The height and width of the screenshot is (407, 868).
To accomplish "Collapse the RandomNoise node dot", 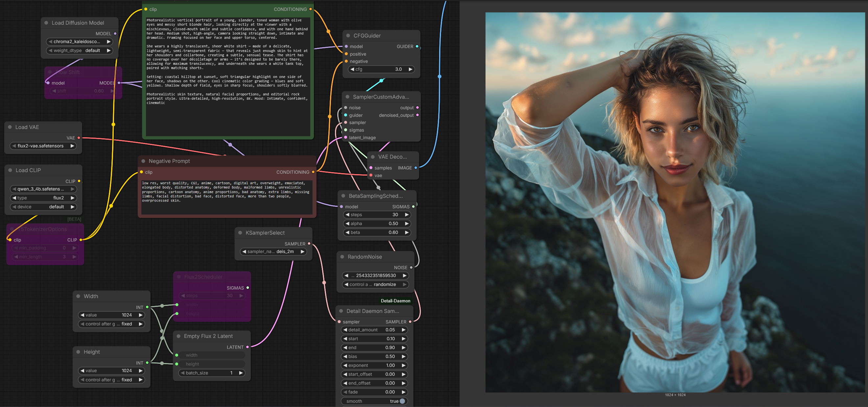I will coord(342,257).
